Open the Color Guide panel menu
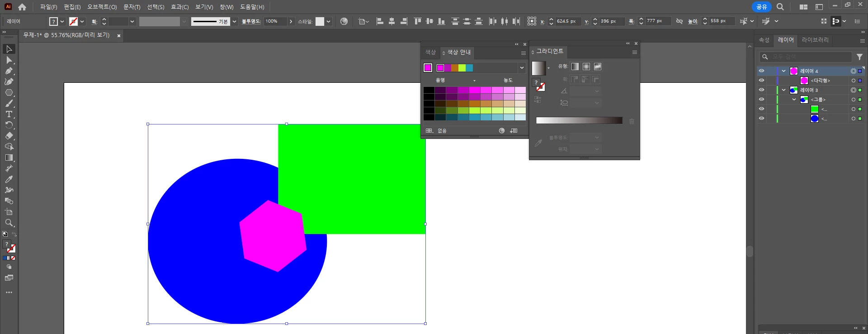 (524, 53)
